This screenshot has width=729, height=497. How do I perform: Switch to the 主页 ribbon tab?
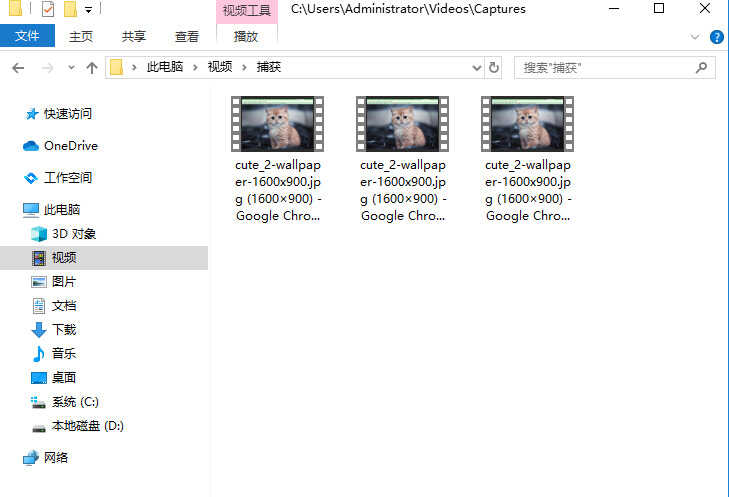pos(81,36)
